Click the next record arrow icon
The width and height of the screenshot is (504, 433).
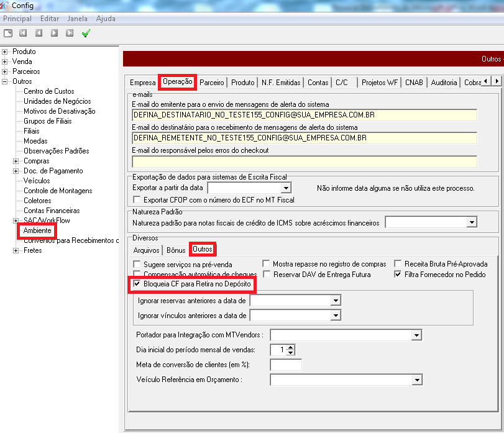click(54, 33)
